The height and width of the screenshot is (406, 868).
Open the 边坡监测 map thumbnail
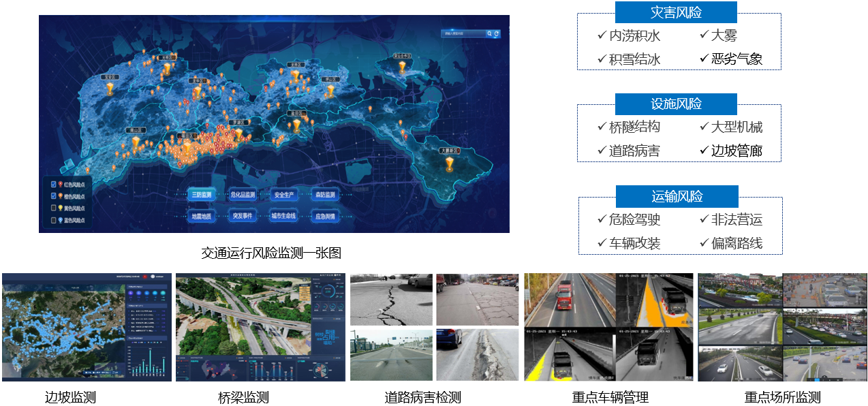point(86,327)
